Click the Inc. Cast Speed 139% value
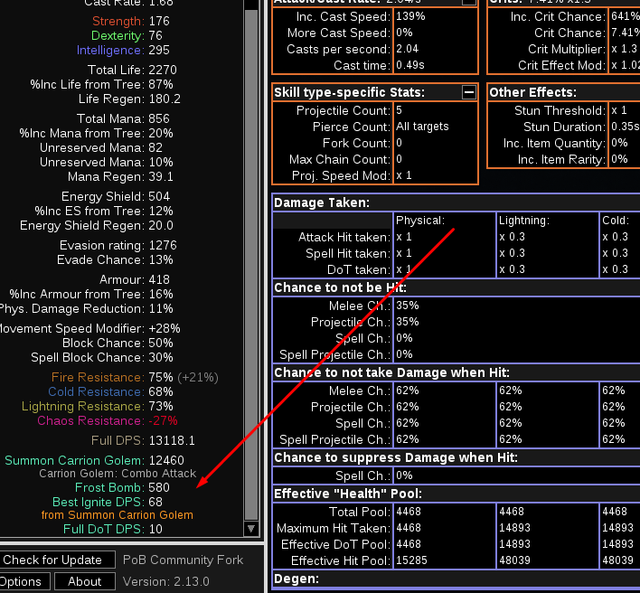This screenshot has width=640, height=593. tap(411, 16)
